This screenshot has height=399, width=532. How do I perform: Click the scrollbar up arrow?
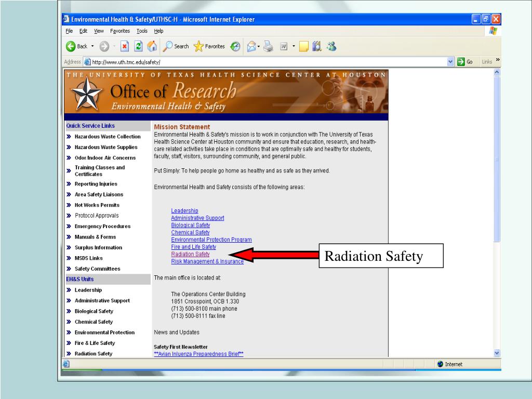point(497,72)
